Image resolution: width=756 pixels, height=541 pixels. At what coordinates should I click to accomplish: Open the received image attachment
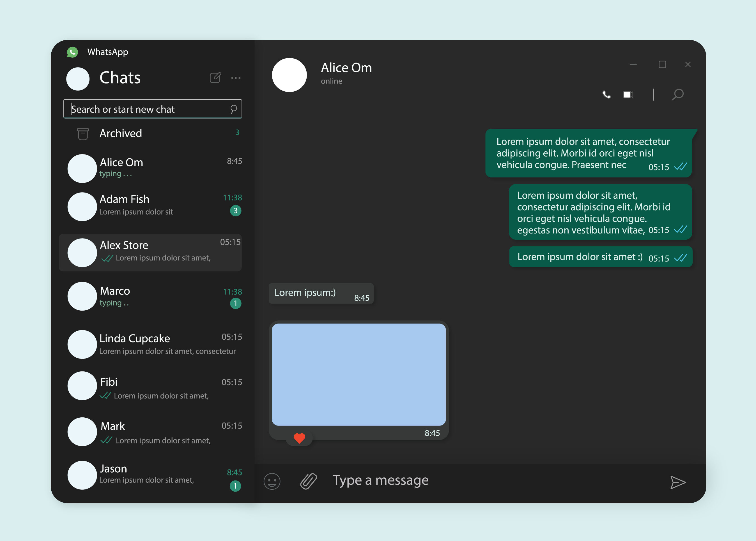coord(359,374)
